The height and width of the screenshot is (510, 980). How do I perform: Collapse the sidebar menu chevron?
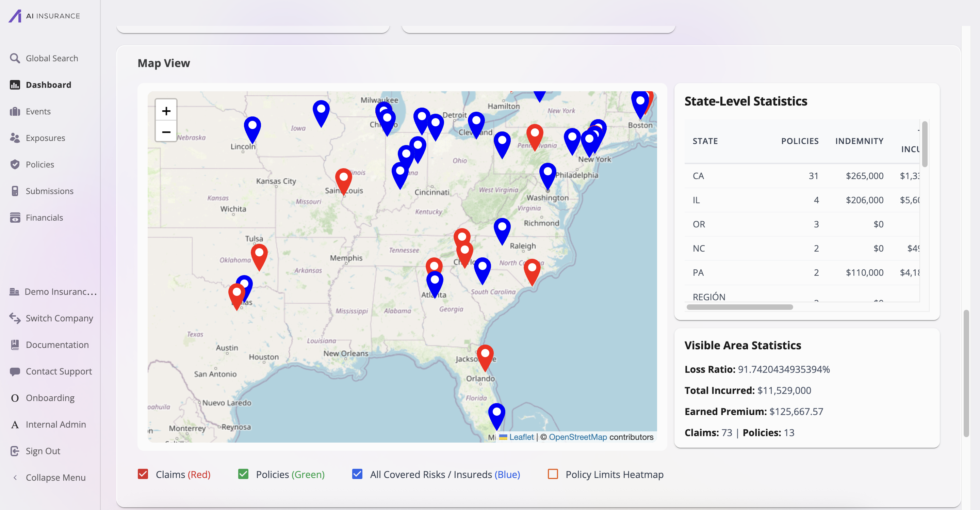coord(15,478)
